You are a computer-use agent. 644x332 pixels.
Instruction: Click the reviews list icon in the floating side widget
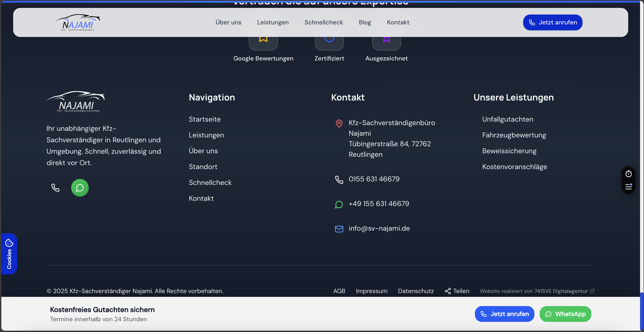coord(629,186)
